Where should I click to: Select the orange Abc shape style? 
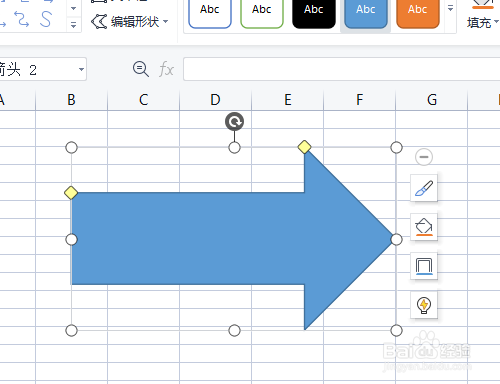pyautogui.click(x=418, y=13)
